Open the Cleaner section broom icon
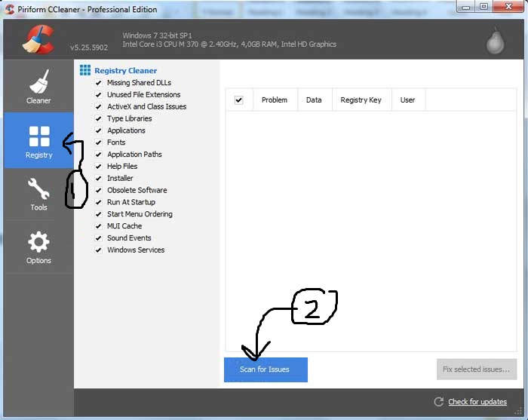The height and width of the screenshot is (420, 528). 38,81
